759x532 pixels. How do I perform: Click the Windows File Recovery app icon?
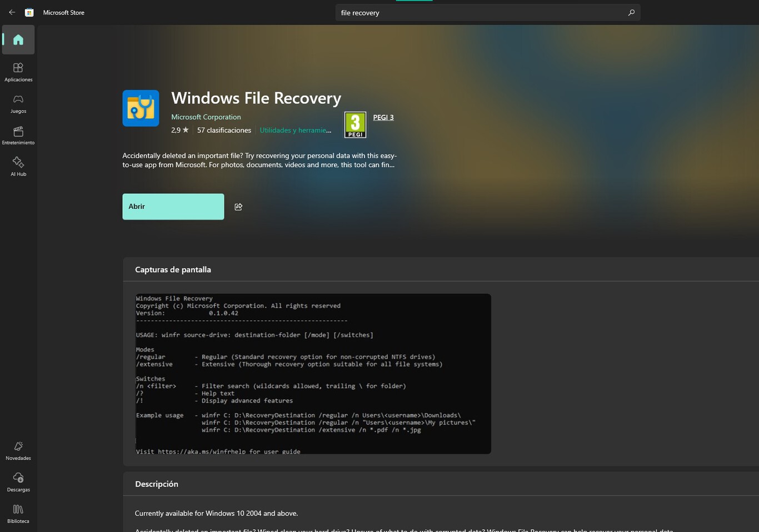tap(141, 108)
